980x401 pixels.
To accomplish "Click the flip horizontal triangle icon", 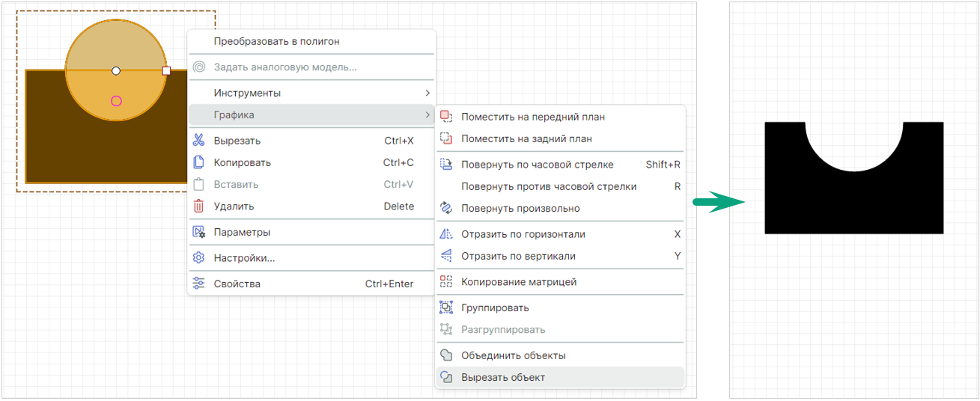I will [446, 234].
